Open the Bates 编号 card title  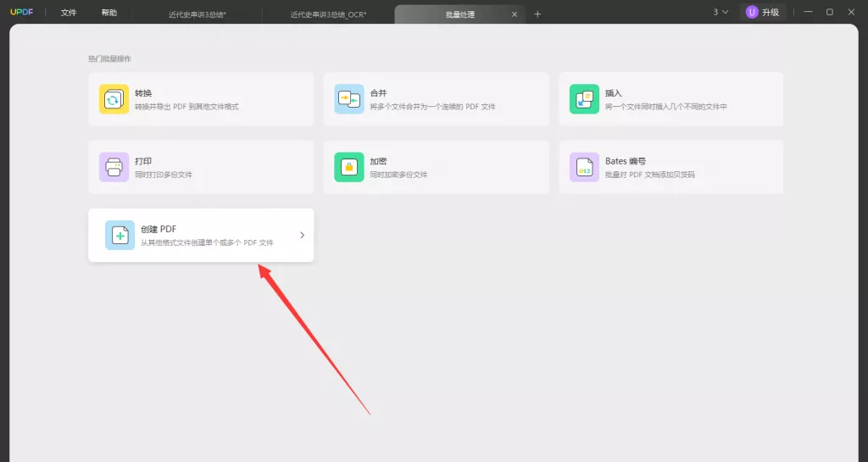[626, 161]
